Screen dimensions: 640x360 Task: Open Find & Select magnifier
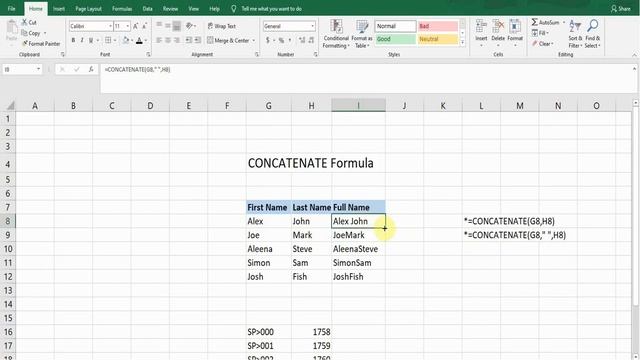592,34
